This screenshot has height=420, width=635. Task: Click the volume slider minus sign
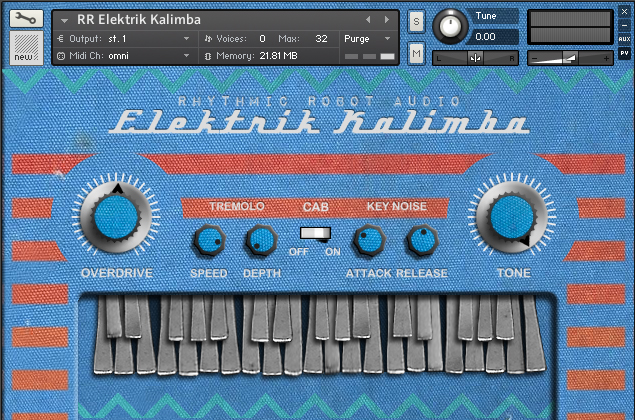pos(535,59)
